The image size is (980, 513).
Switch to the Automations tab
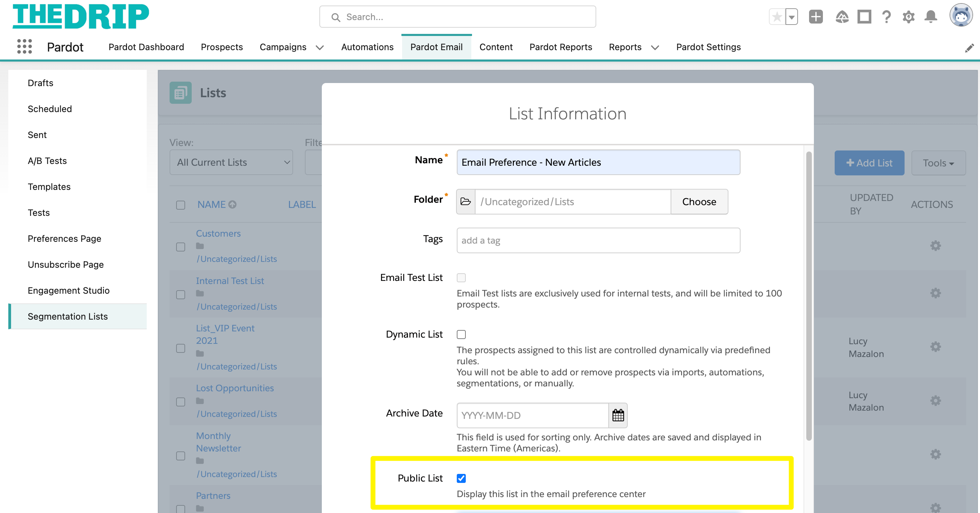click(x=367, y=47)
